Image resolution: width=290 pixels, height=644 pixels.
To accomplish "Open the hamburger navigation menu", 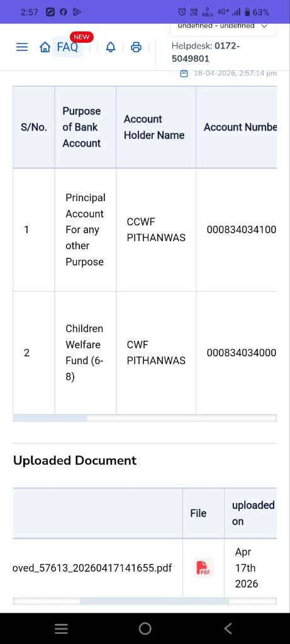I will click(x=22, y=47).
